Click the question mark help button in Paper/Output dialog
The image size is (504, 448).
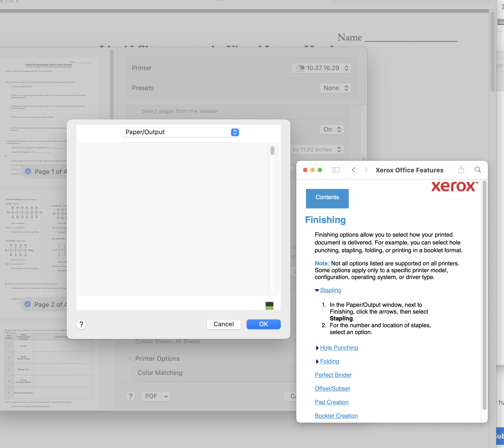click(x=81, y=324)
